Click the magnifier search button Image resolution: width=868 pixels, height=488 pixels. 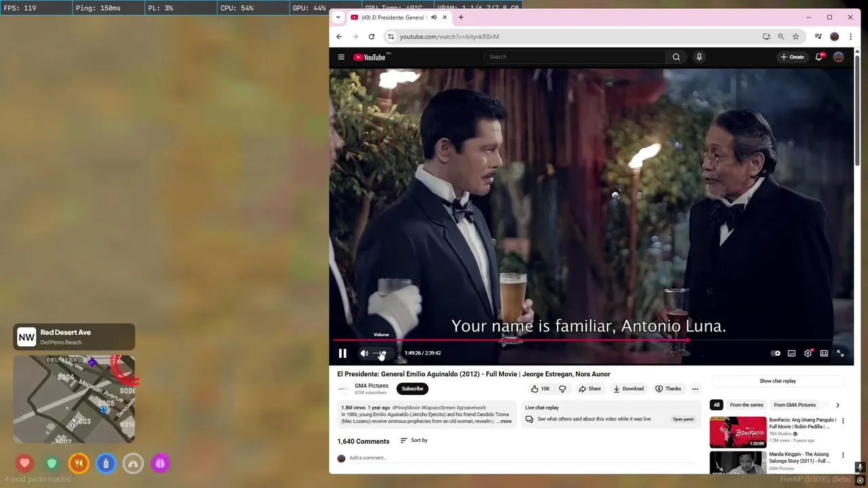tap(676, 57)
